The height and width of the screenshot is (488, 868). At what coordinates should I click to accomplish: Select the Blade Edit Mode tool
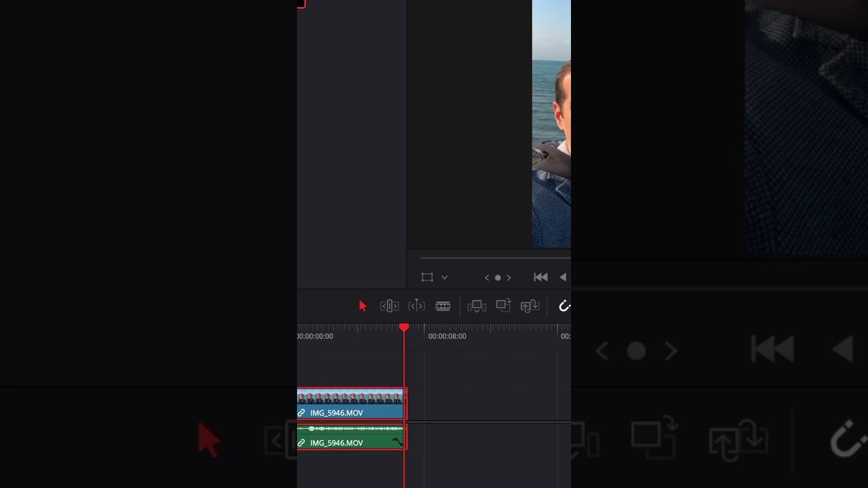click(x=443, y=306)
